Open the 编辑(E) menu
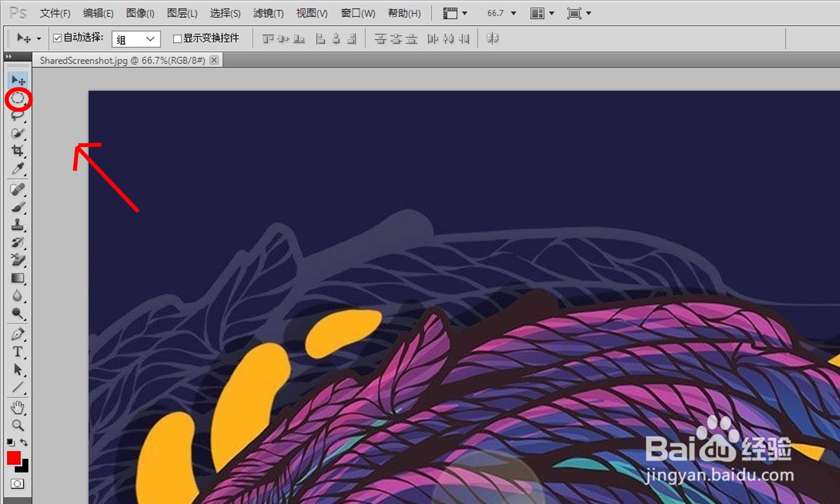Image resolution: width=840 pixels, height=504 pixels. [98, 13]
